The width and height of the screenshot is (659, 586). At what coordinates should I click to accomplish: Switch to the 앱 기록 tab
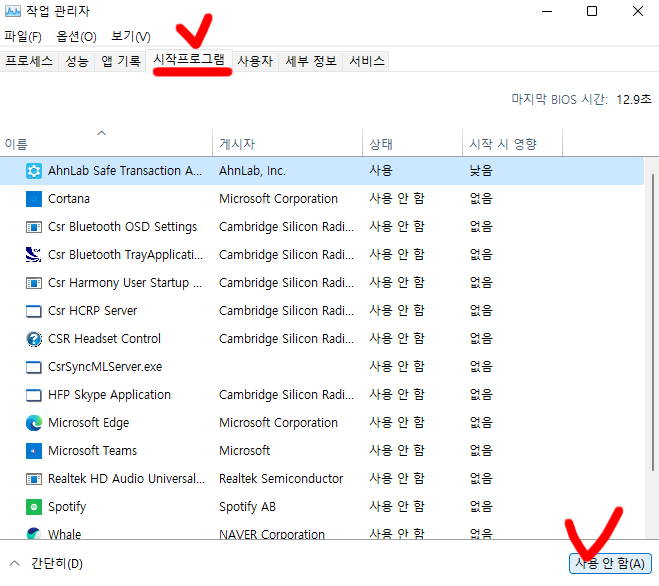point(121,61)
